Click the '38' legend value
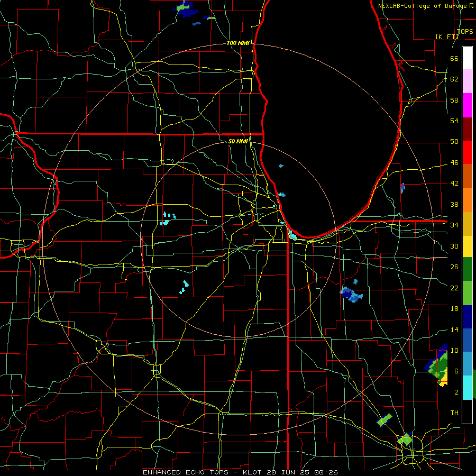 [x=454, y=204]
